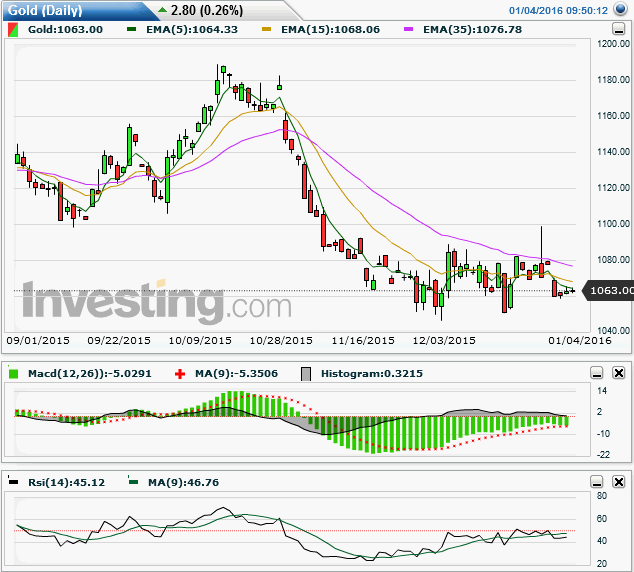The width and height of the screenshot is (634, 572).
Task: Click the 10/09/2015 date axis label
Action: [x=200, y=341]
